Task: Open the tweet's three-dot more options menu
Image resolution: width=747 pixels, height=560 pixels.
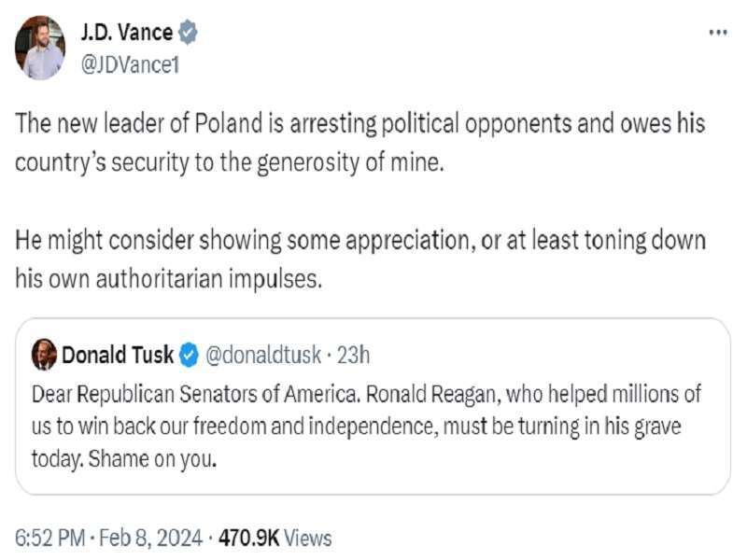Action: click(717, 33)
